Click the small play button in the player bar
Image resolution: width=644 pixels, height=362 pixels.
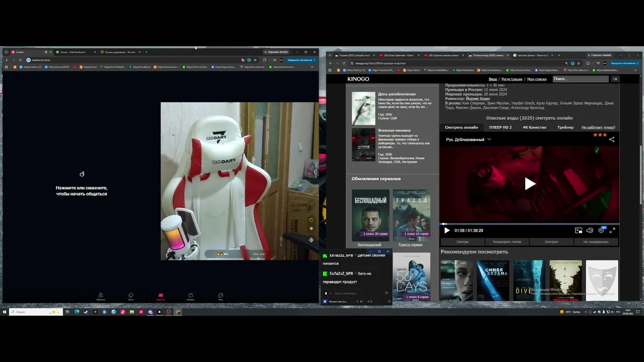[x=446, y=230]
